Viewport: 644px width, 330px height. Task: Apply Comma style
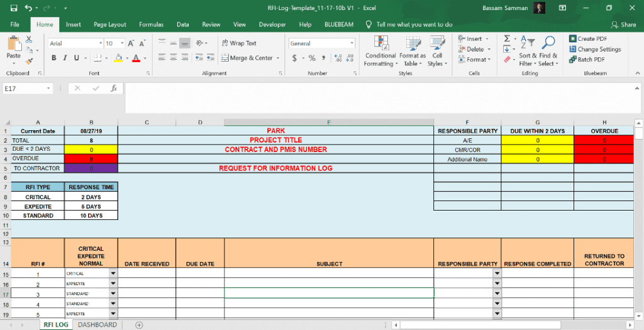(324, 58)
